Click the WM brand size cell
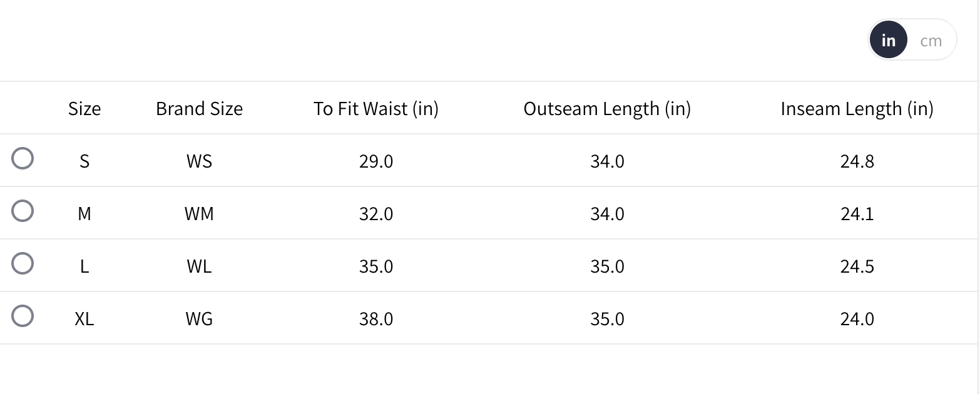Viewport: 980px width, 394px height. 199,214
